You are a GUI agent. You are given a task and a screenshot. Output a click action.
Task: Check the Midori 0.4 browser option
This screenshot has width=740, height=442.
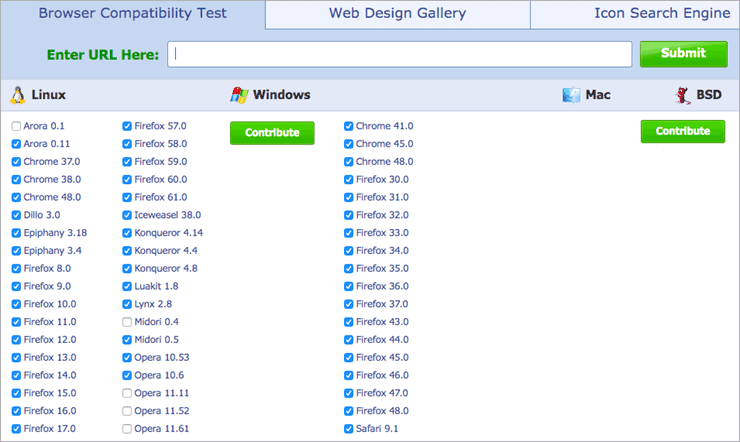127,322
